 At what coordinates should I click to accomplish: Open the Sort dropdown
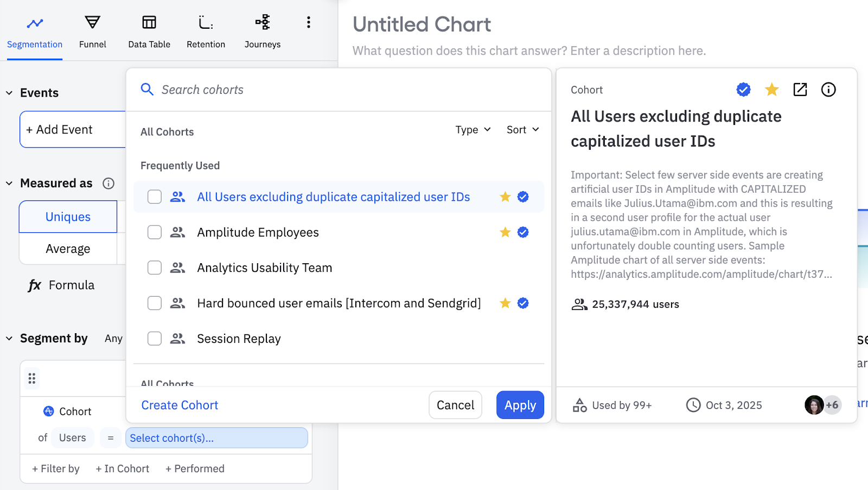pyautogui.click(x=522, y=130)
